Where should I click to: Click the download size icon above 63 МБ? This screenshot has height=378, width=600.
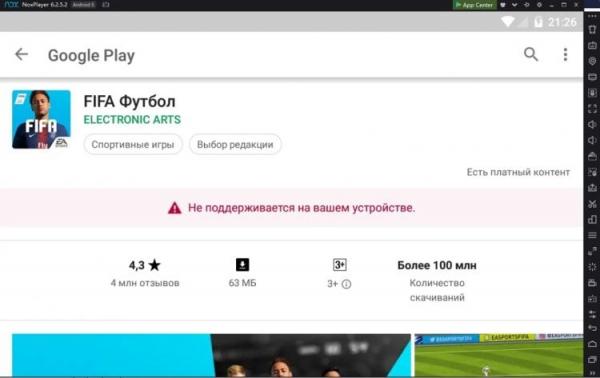(x=242, y=265)
